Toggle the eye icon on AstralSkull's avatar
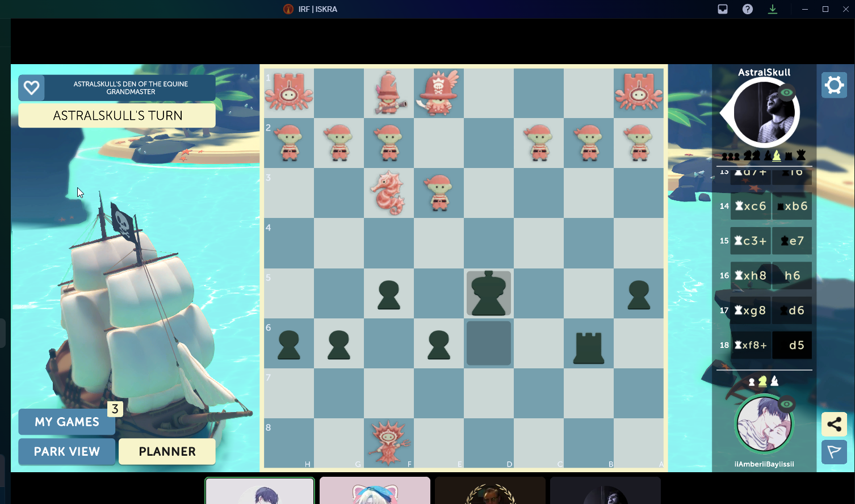Screen dimensions: 855x504 click(x=786, y=92)
